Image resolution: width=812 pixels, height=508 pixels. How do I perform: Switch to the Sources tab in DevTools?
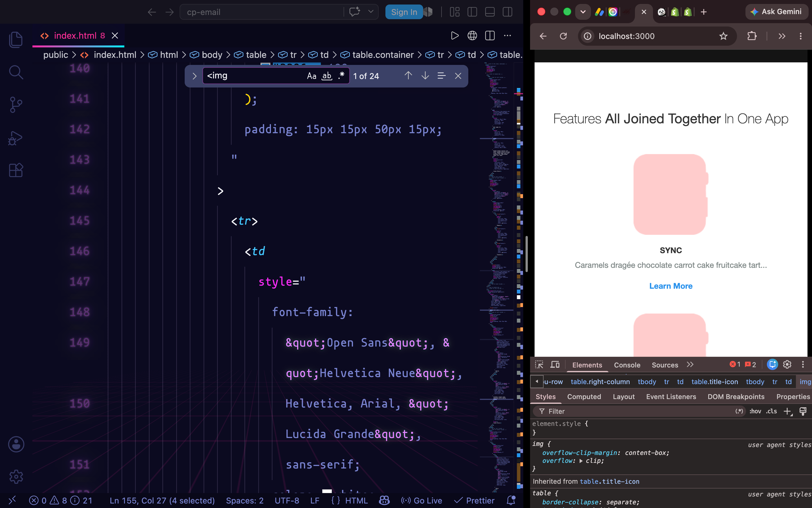click(665, 365)
